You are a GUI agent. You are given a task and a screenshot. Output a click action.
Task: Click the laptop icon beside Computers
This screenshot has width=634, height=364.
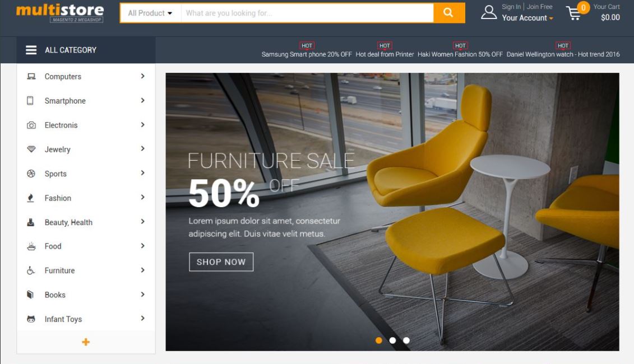click(31, 76)
